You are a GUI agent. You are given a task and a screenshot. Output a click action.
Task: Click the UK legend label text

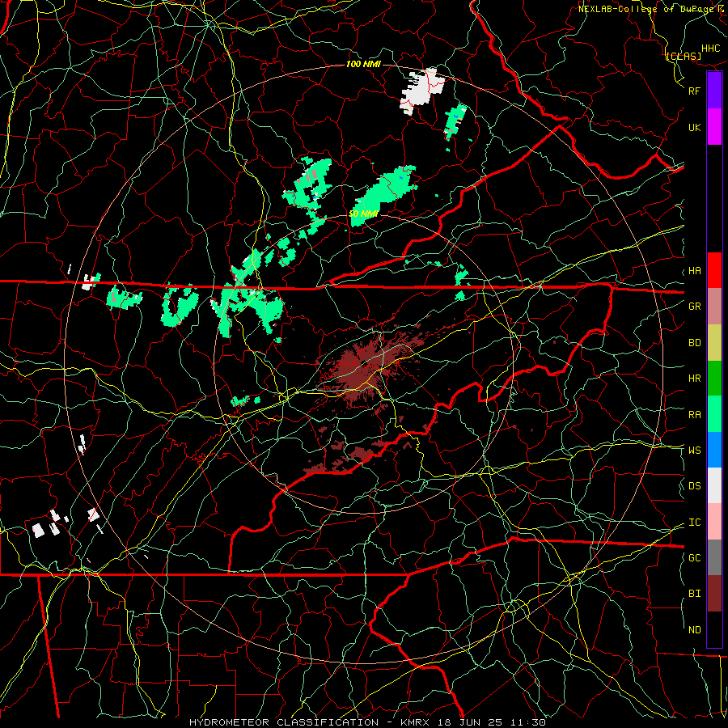694,127
